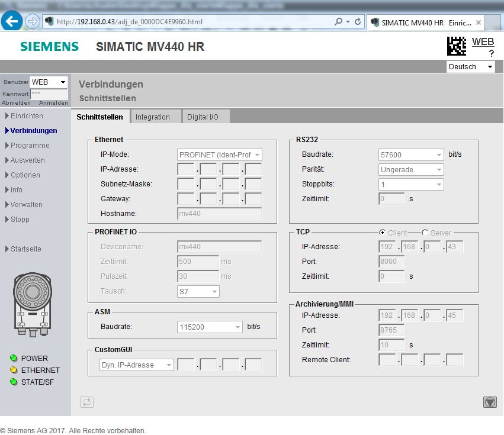Click the browser back arrow button
The height and width of the screenshot is (435, 504).
pos(12,21)
